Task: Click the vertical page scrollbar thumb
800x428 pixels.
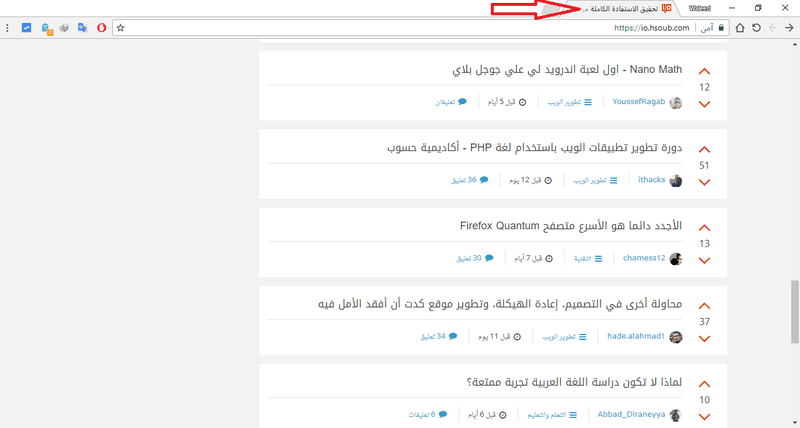Action: tap(794, 311)
